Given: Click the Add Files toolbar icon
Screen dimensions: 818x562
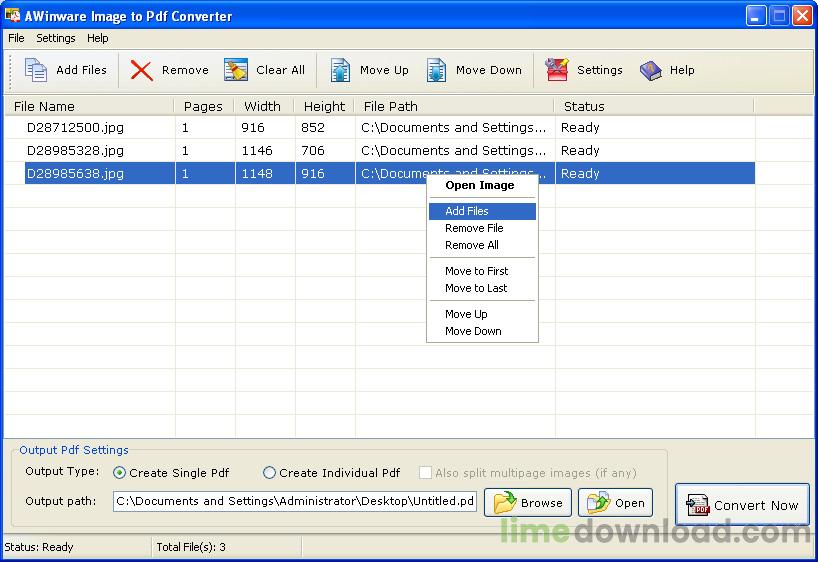Looking at the screenshot, I should [36, 70].
